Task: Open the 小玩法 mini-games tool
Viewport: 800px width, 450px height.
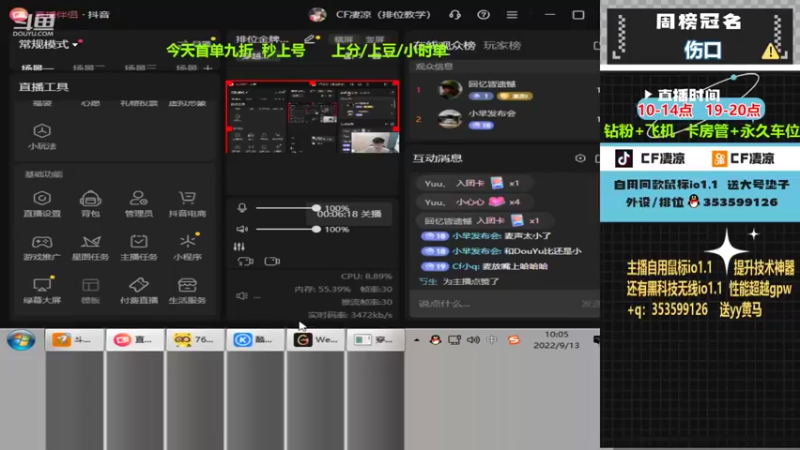Action: coord(42,137)
